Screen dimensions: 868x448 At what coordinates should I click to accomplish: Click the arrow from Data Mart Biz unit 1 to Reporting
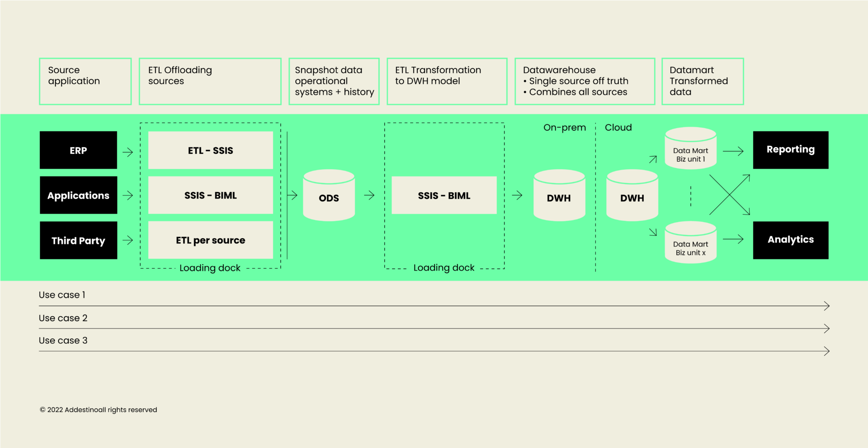pyautogui.click(x=733, y=151)
